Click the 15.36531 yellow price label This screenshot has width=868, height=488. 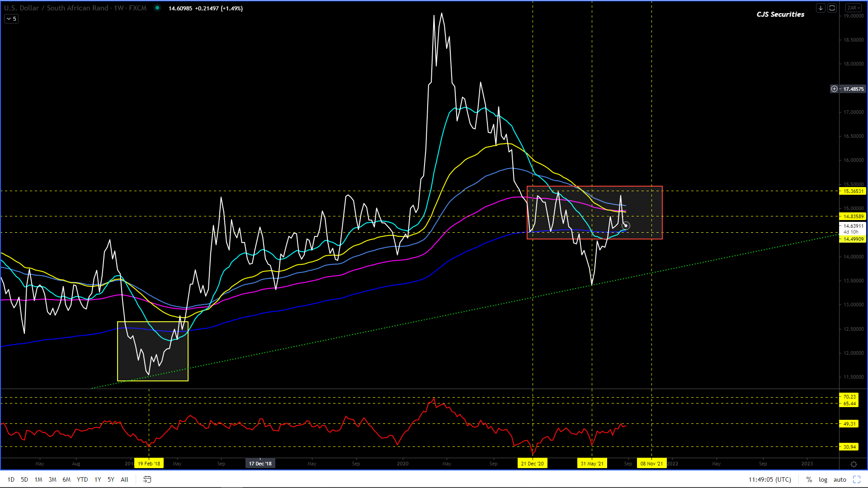(853, 191)
